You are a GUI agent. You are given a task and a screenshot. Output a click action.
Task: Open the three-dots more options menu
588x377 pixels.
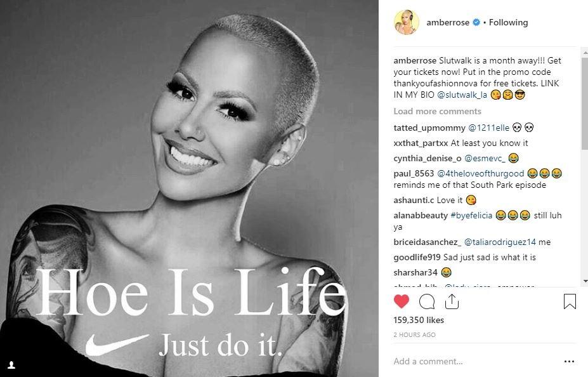coord(569,361)
